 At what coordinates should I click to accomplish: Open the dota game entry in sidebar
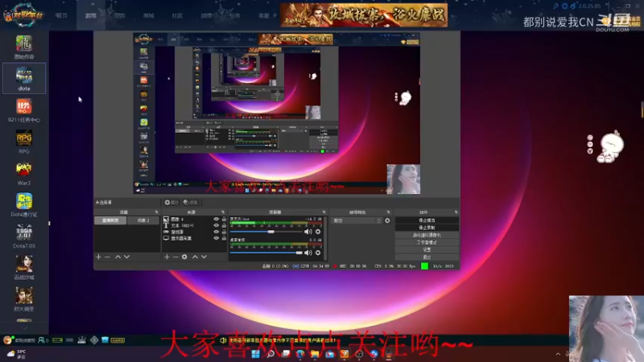click(x=24, y=78)
